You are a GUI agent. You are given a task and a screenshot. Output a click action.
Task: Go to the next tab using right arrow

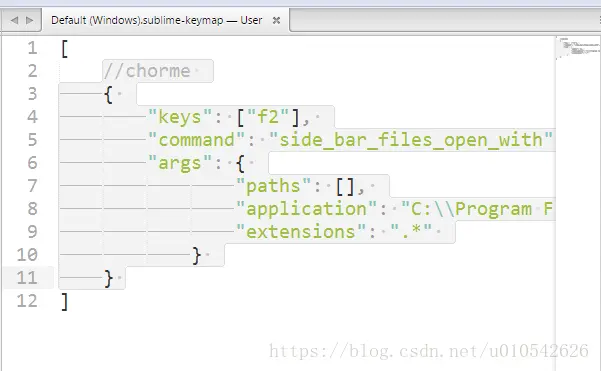click(30, 20)
